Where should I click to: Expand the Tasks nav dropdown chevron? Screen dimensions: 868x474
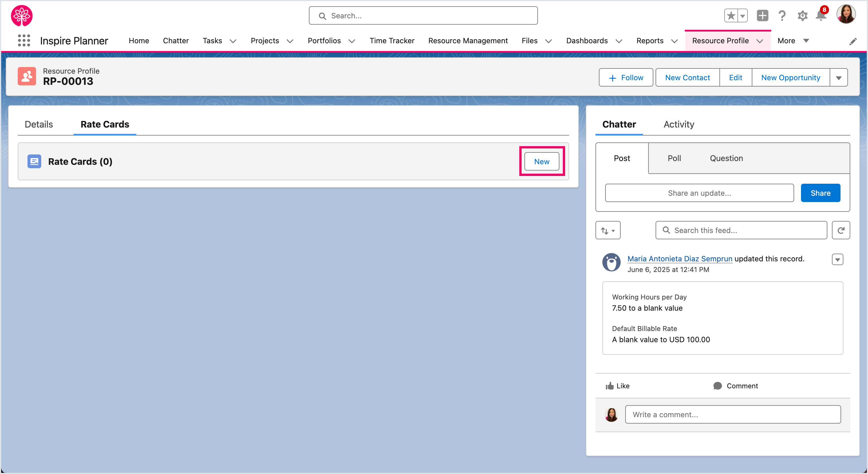click(233, 41)
